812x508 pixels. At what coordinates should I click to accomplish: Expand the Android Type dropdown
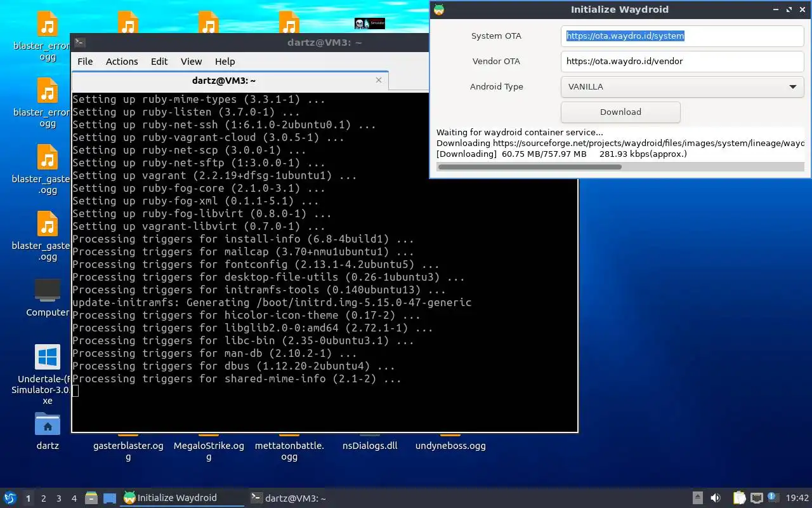[x=683, y=86]
